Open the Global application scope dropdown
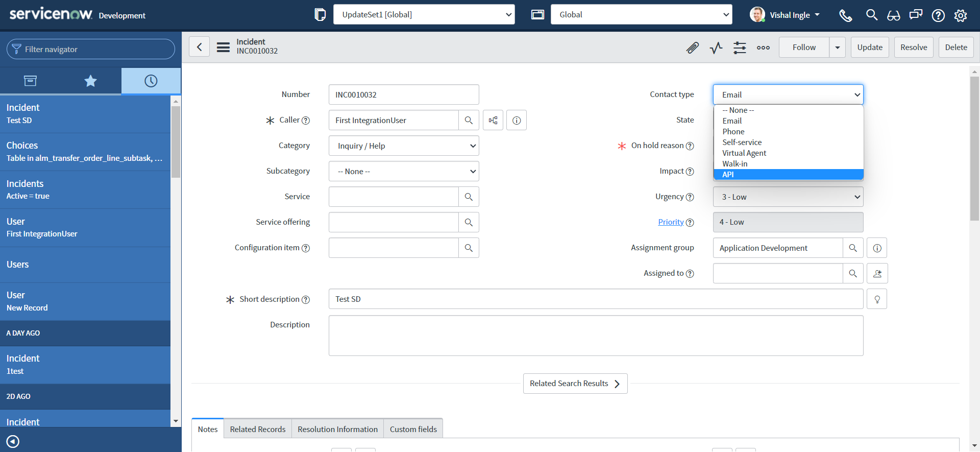The width and height of the screenshot is (980, 452). click(x=642, y=15)
